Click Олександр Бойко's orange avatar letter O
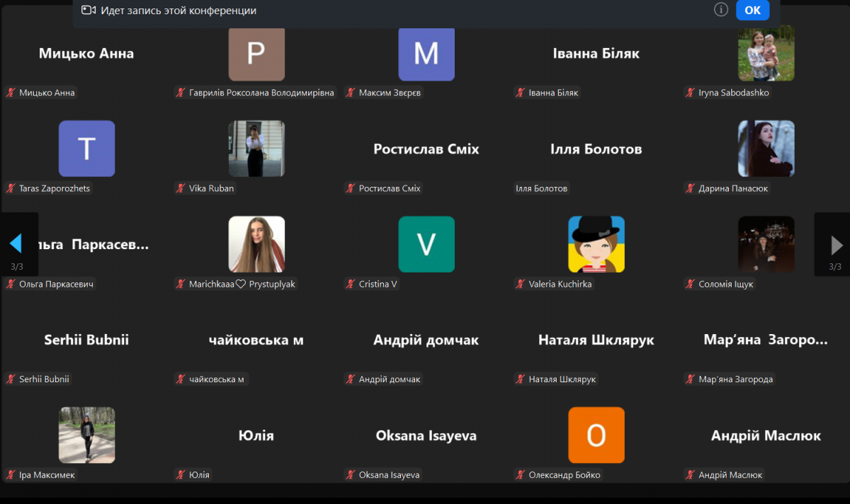This screenshot has width=850, height=504. point(596,435)
